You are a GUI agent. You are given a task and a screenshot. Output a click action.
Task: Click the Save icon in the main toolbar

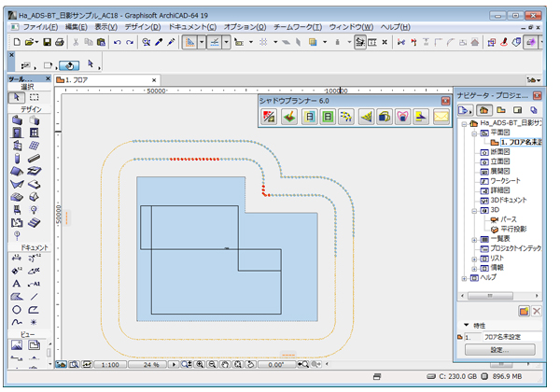tap(47, 42)
